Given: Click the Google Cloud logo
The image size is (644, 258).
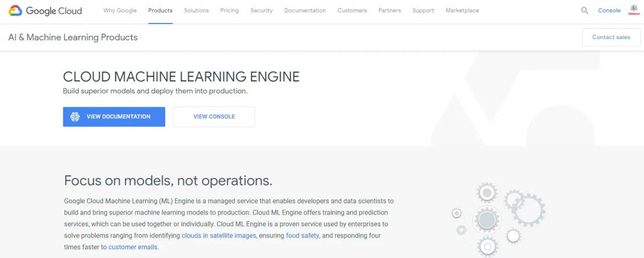Looking at the screenshot, I should [x=45, y=10].
